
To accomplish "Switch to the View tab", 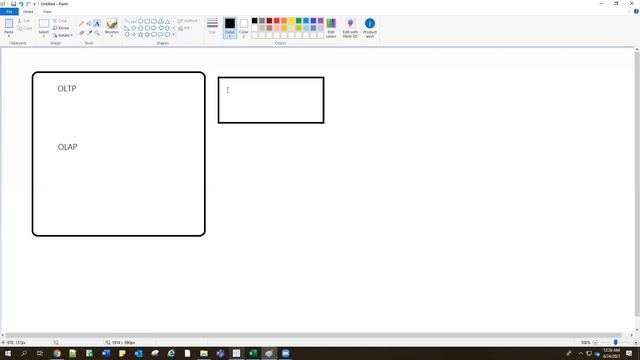I will click(x=47, y=11).
